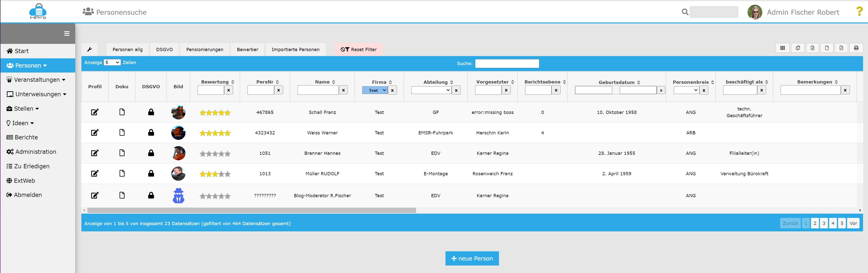Open document icon for Weiss Werner
This screenshot has height=273, width=868.
click(122, 133)
